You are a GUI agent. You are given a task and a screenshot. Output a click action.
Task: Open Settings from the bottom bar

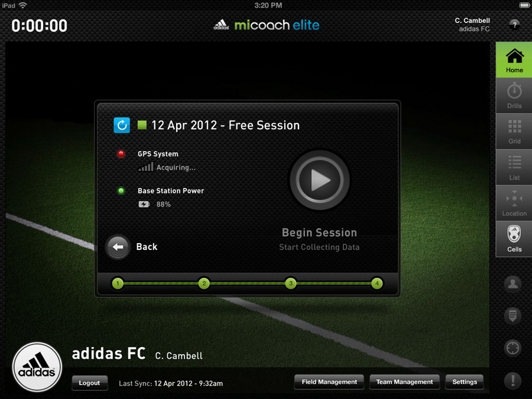[x=465, y=382]
